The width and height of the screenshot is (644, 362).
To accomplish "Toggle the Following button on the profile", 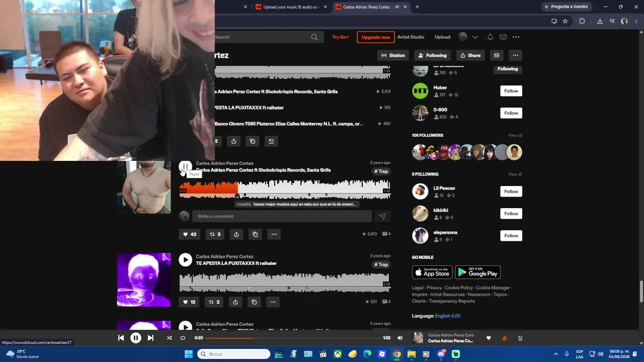I will coord(433,55).
